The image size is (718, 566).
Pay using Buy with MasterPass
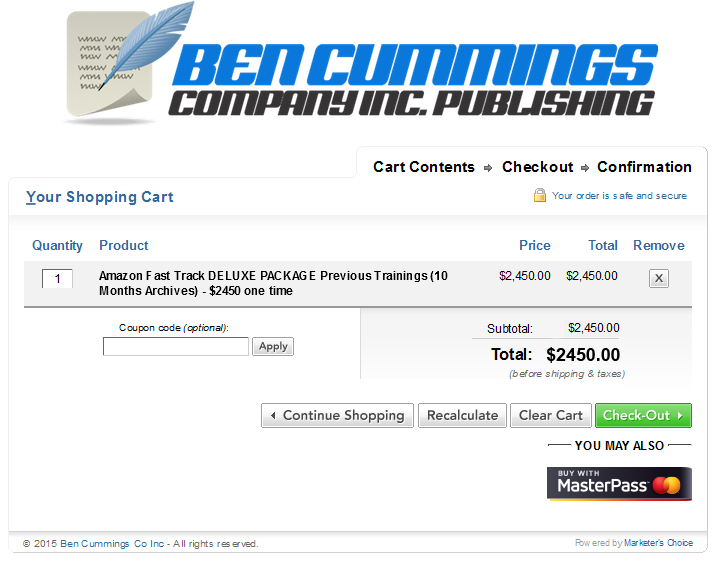[619, 484]
